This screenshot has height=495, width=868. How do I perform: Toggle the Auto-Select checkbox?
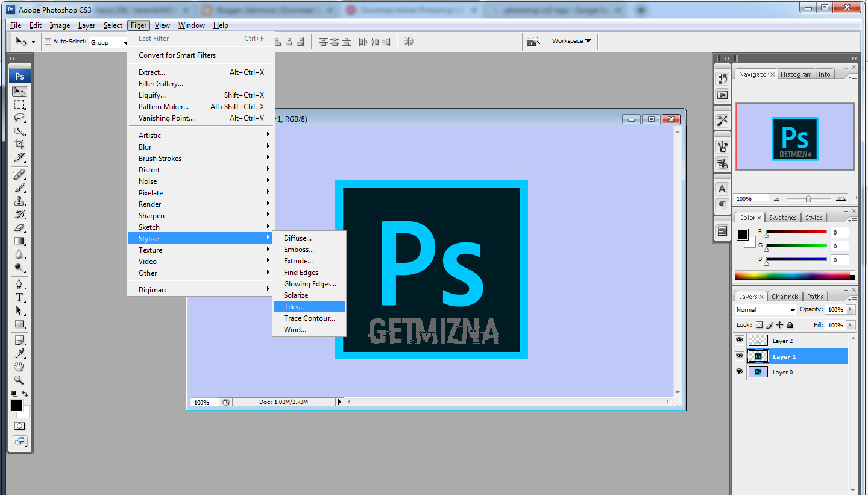point(48,42)
